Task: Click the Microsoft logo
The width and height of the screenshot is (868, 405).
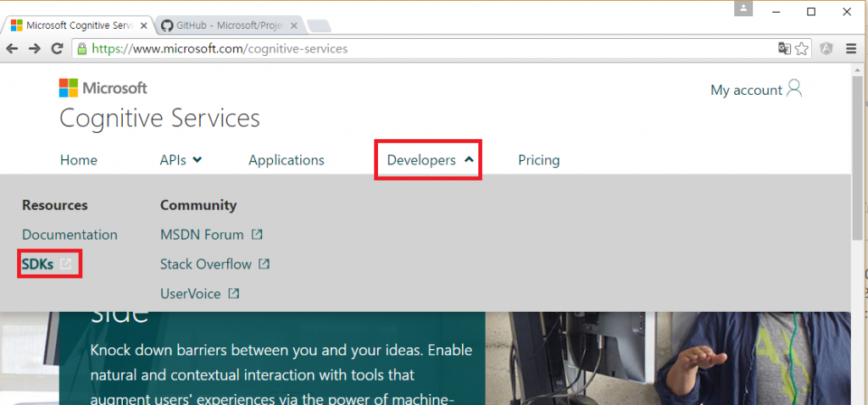Action: (x=103, y=88)
